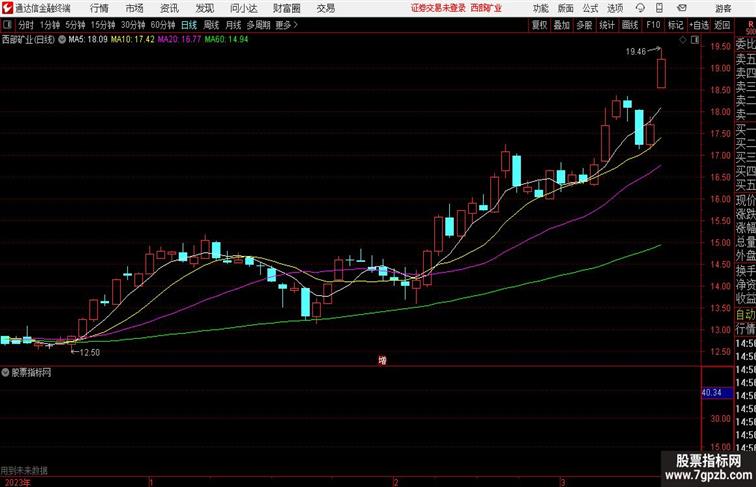Click the MA5: 18.09 label
The image size is (756, 487).
tap(88, 40)
